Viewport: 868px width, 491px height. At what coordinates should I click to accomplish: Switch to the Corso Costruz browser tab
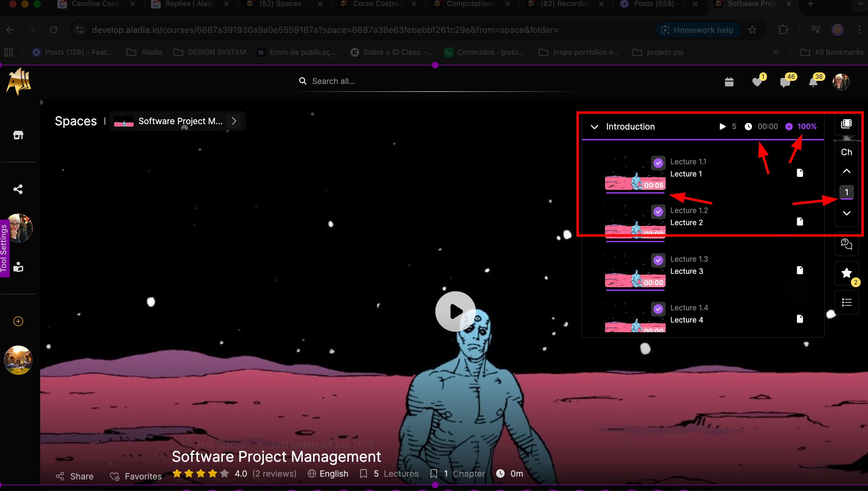coord(378,4)
